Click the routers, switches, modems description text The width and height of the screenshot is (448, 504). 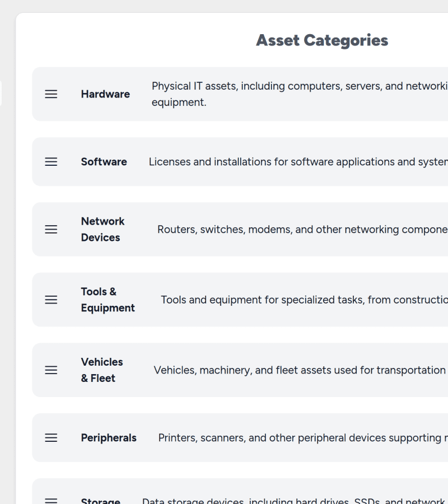[x=302, y=230]
